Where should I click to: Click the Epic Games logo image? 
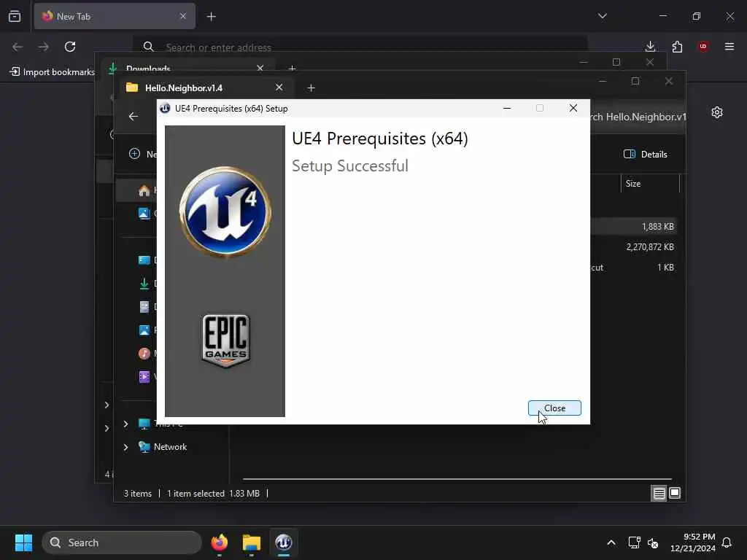pos(226,341)
